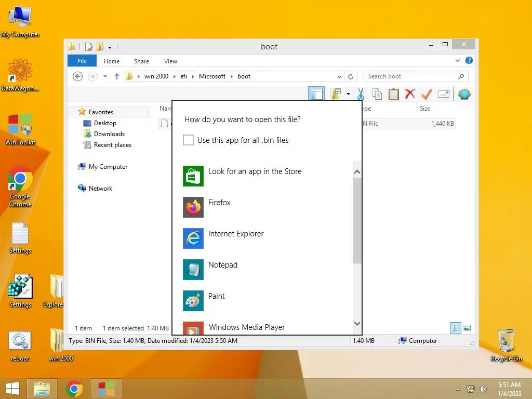This screenshot has width=532, height=399.
Task: Open the Recycle Bin desktop icon
Action: click(506, 345)
